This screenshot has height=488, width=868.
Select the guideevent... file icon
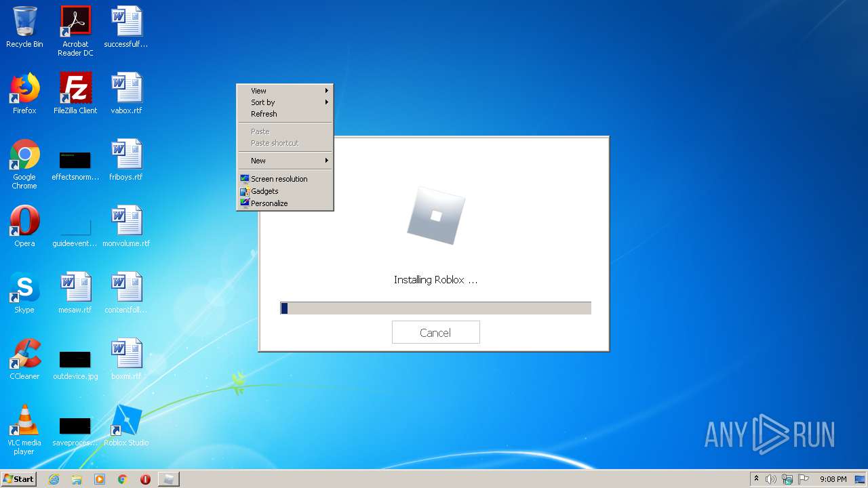pyautogui.click(x=75, y=230)
